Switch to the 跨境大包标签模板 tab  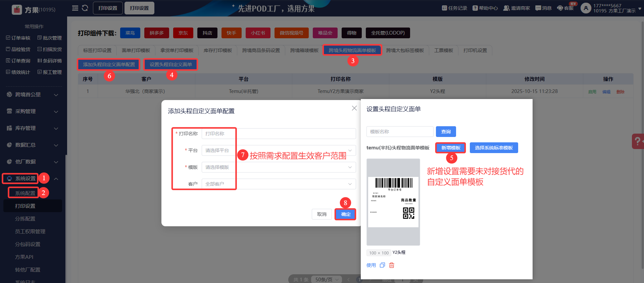405,50
